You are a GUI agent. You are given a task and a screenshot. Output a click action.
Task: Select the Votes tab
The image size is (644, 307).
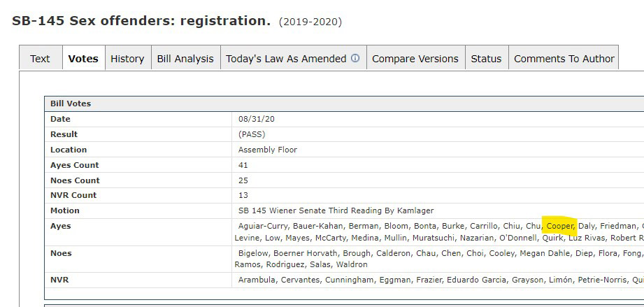coord(83,59)
